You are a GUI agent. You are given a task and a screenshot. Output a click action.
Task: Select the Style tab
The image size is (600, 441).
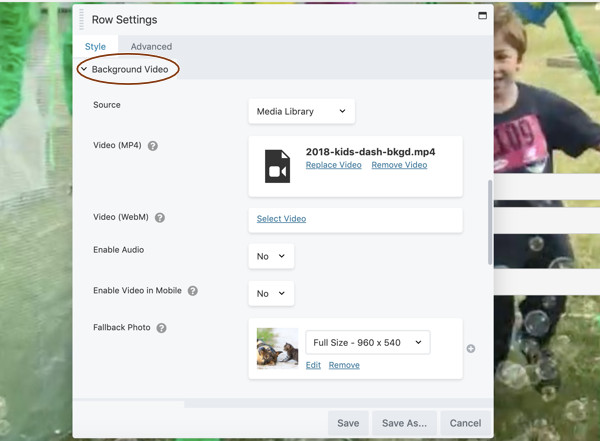click(x=95, y=46)
